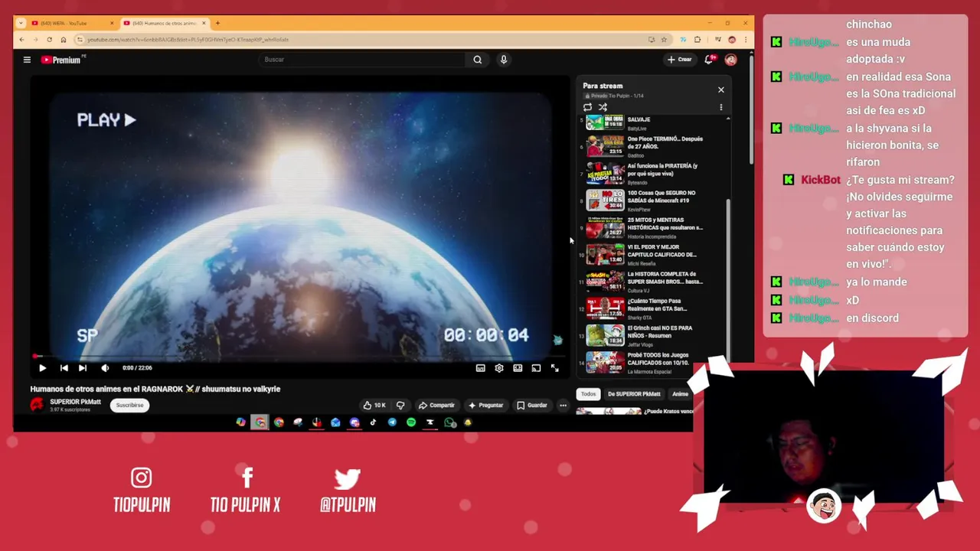This screenshot has width=980, height=551.
Task: Save video with Guardar button
Action: tap(532, 406)
